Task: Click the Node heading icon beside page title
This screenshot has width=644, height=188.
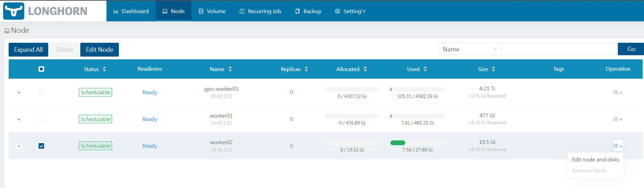Action: pos(7,31)
